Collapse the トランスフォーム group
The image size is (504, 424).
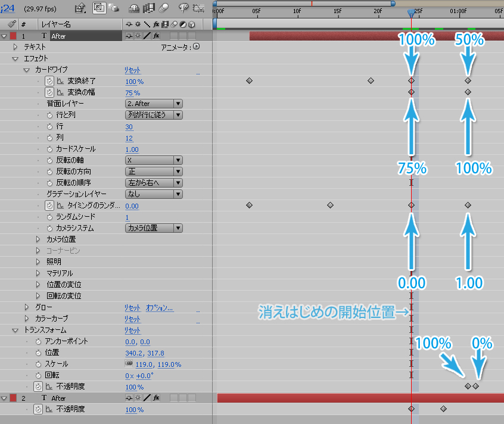(x=15, y=330)
